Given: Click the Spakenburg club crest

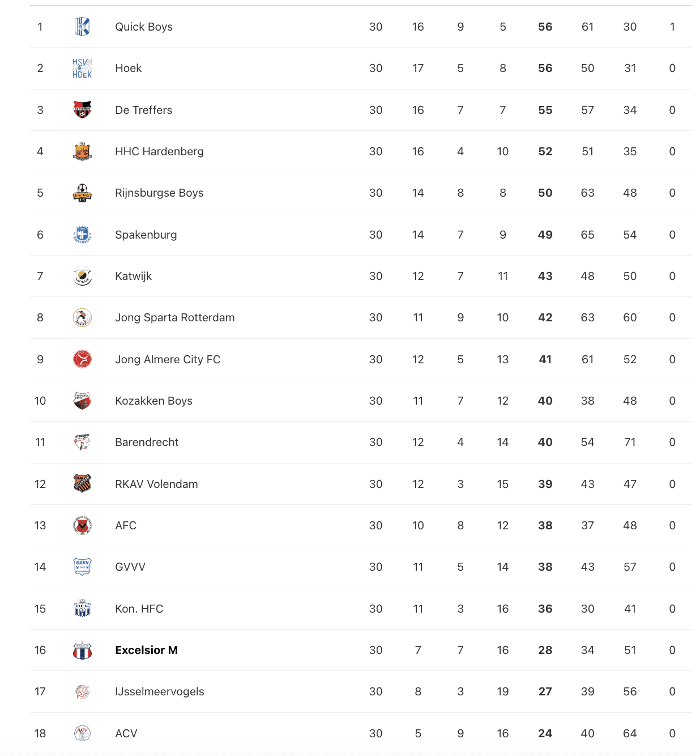Looking at the screenshot, I should click(82, 235).
